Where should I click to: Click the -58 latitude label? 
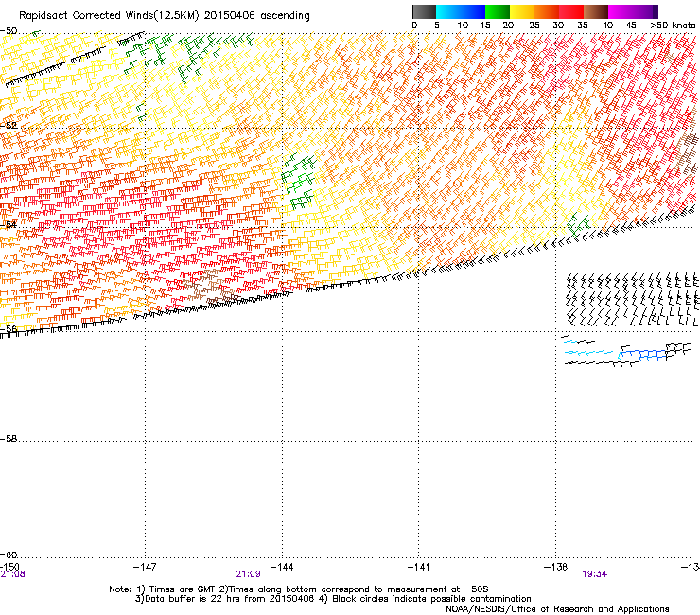pos(9,439)
